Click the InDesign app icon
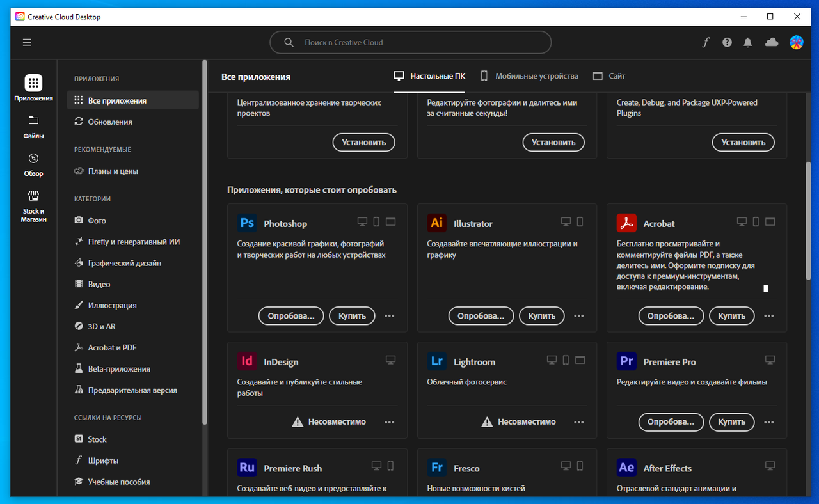Viewport: 819px width, 504px height. click(247, 361)
